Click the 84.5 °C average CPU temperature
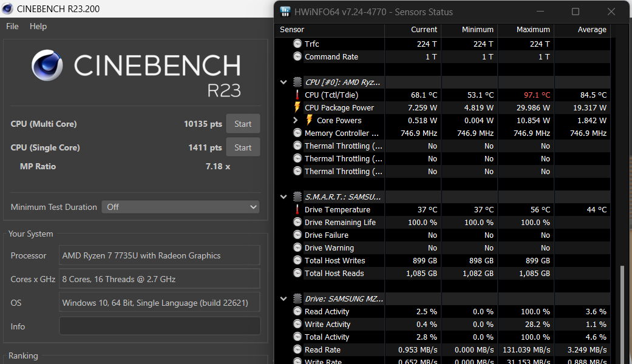This screenshot has width=632, height=364. [593, 95]
